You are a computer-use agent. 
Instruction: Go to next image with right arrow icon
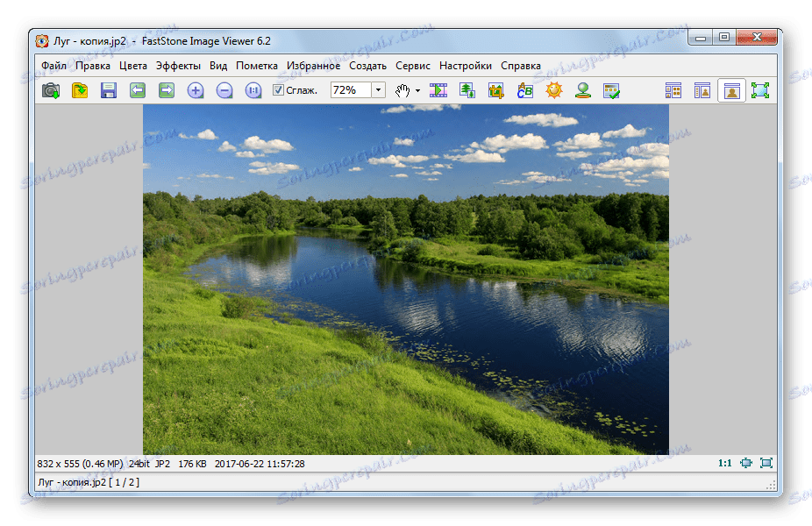[167, 90]
